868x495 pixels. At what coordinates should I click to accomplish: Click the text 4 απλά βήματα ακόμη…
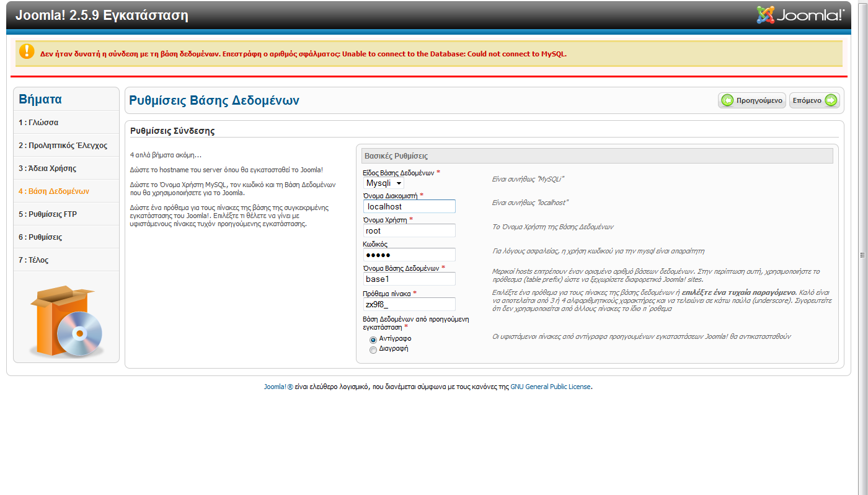pyautogui.click(x=166, y=155)
